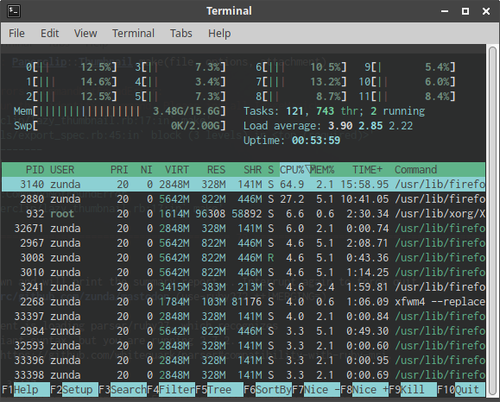This screenshot has width=500, height=402.
Task: Click the Uptime 00:53:59 value
Action: (x=316, y=140)
